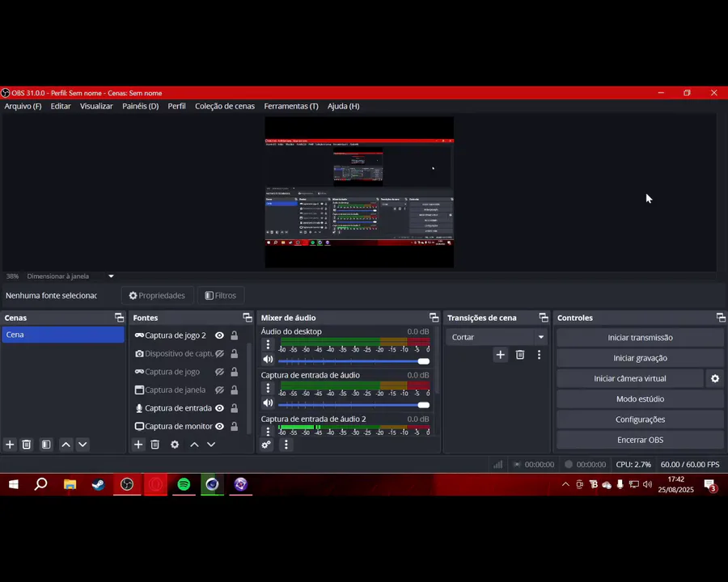Open source properties gear in Fontes toolbar

(175, 445)
